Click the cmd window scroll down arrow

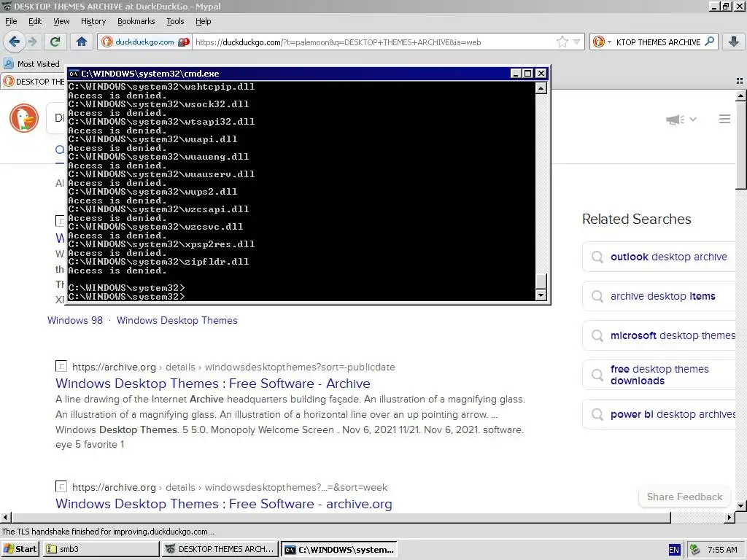541,295
